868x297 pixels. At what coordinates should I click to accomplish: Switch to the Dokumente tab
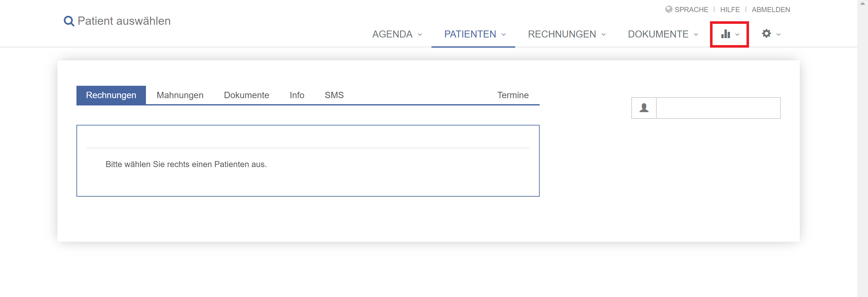pos(246,95)
